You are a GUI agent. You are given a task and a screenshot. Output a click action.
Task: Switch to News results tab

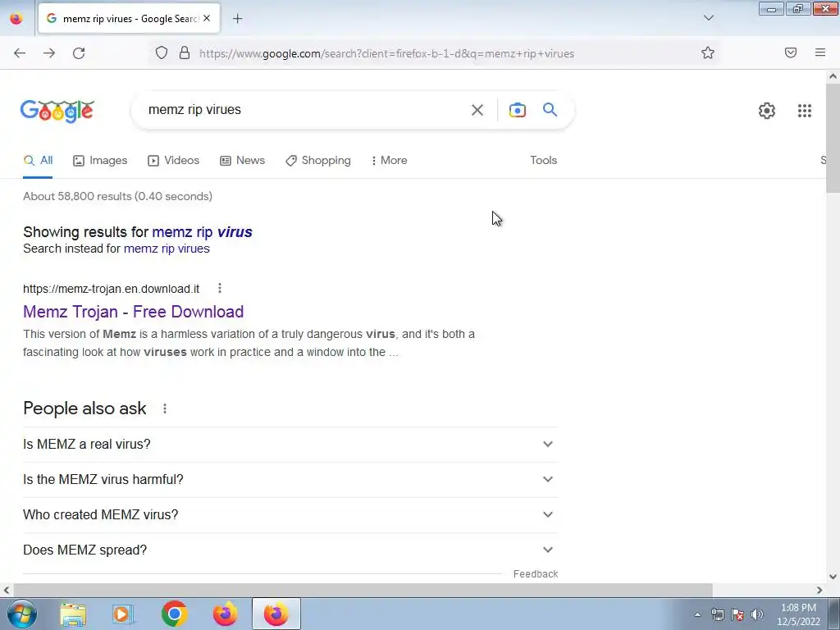[242, 160]
